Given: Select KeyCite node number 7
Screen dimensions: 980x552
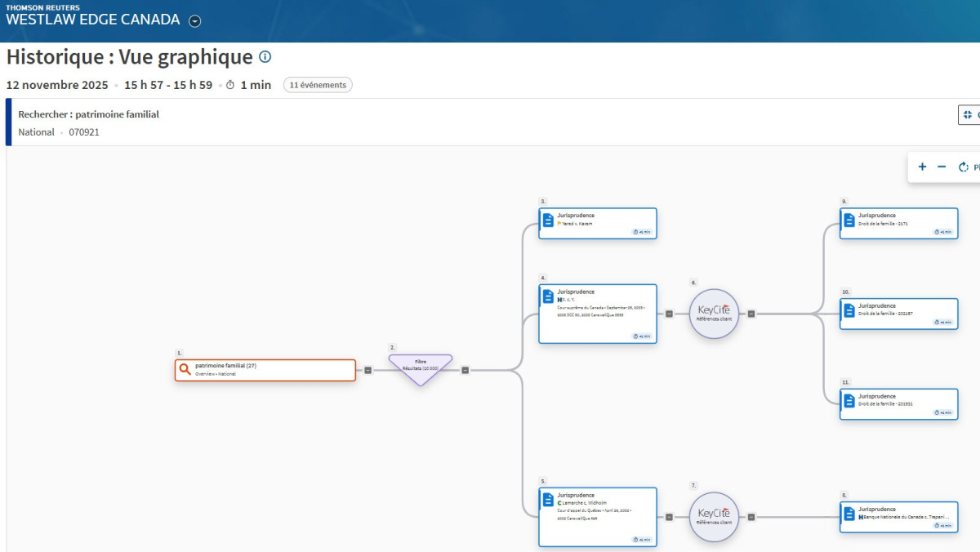Looking at the screenshot, I should pyautogui.click(x=714, y=516).
